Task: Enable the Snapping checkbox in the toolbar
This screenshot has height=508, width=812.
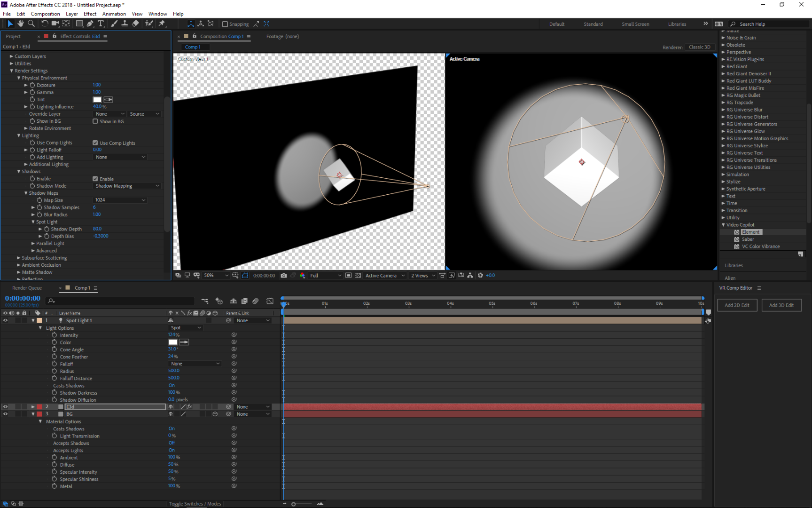Action: coord(226,24)
